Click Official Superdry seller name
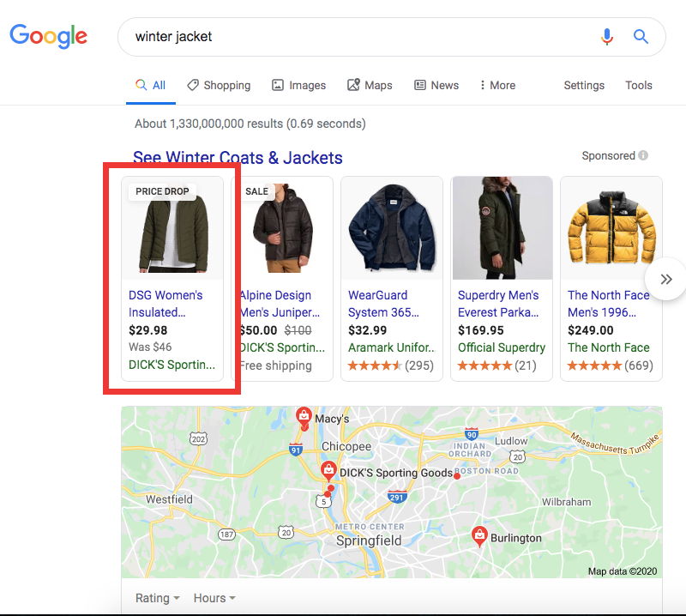Viewport: 686px width, 616px height. (502, 347)
